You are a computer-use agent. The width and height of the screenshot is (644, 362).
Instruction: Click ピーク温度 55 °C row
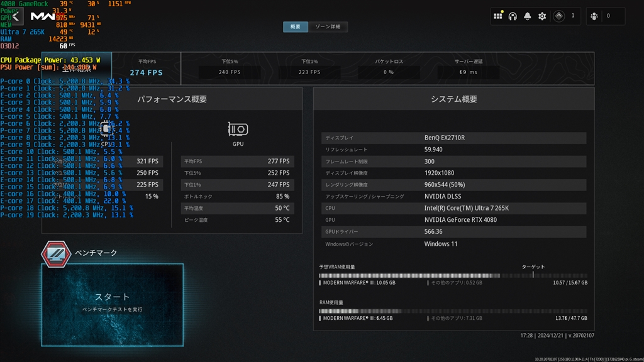[x=237, y=220]
